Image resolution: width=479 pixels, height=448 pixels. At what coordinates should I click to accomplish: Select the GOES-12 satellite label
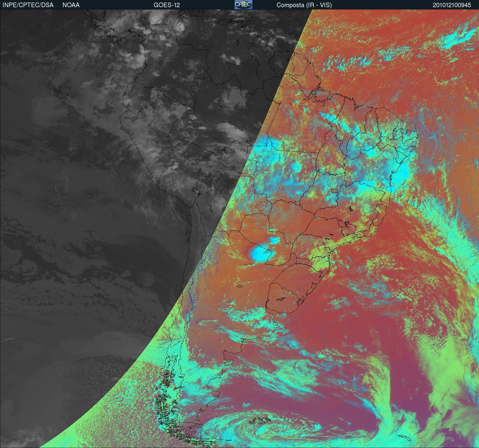coord(167,5)
